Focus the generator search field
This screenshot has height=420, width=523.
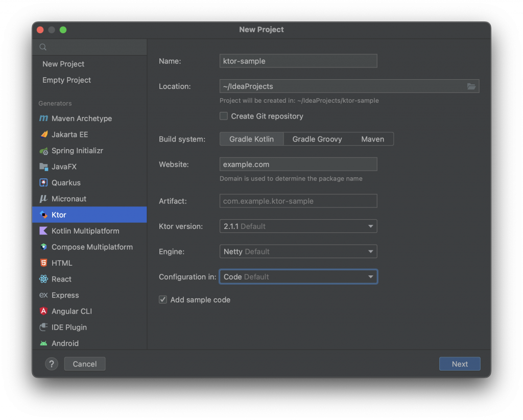point(89,47)
